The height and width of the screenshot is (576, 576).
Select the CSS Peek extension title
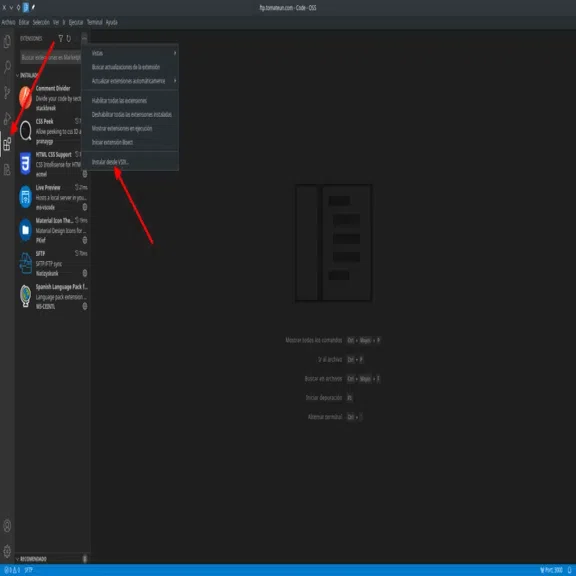tap(44, 121)
